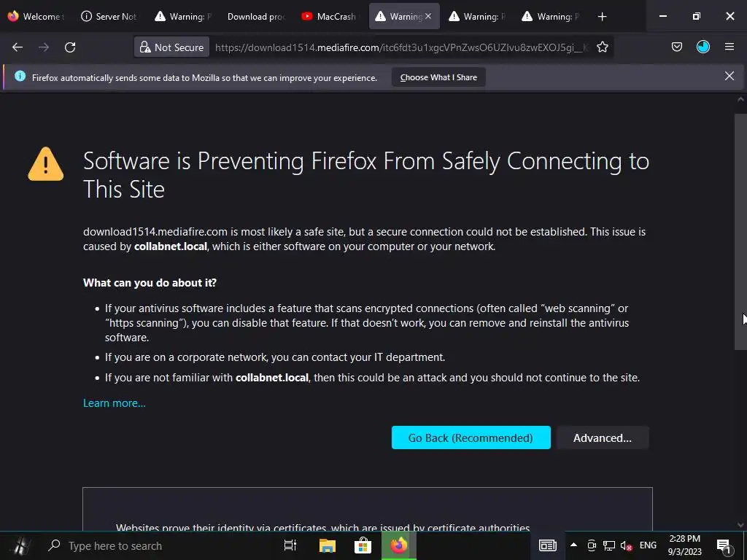
Task: Switch to the last Warning tab
Action: pos(551,16)
